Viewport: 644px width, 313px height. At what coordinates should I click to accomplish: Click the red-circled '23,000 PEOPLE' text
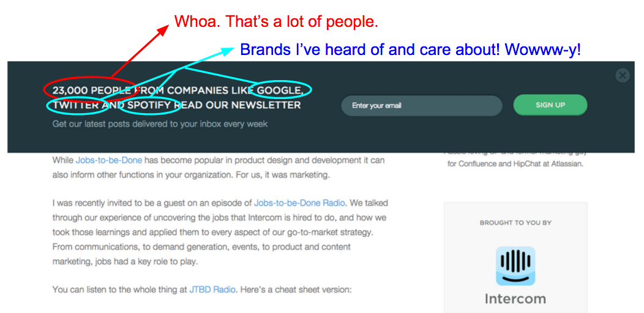pos(90,90)
